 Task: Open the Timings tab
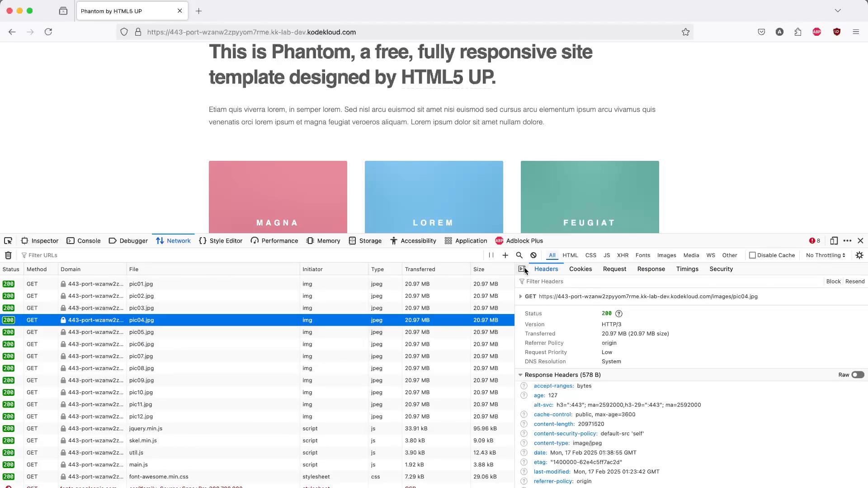(x=687, y=269)
